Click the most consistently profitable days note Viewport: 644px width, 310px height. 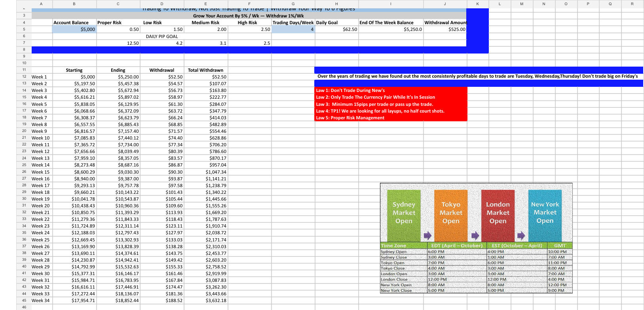(478, 76)
